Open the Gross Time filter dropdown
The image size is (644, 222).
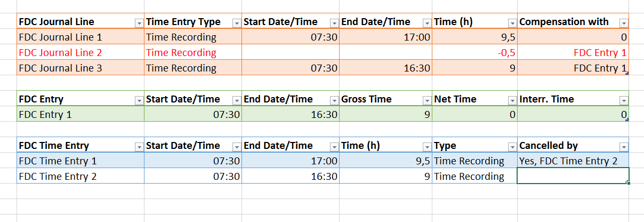point(427,100)
